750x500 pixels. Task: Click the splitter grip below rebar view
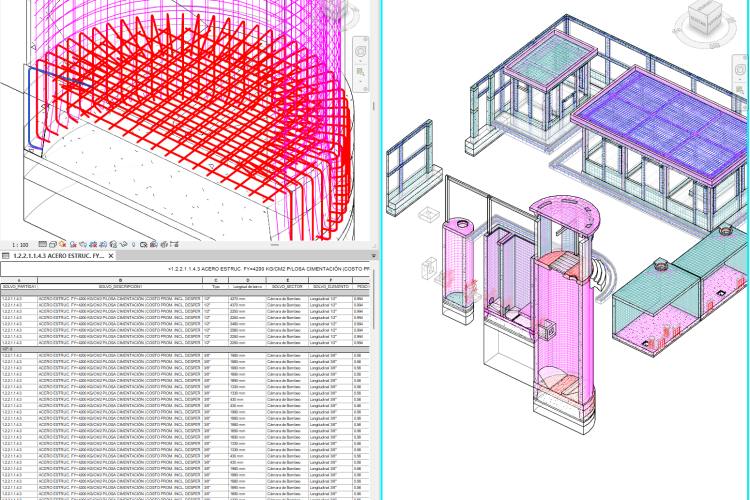click(275, 244)
